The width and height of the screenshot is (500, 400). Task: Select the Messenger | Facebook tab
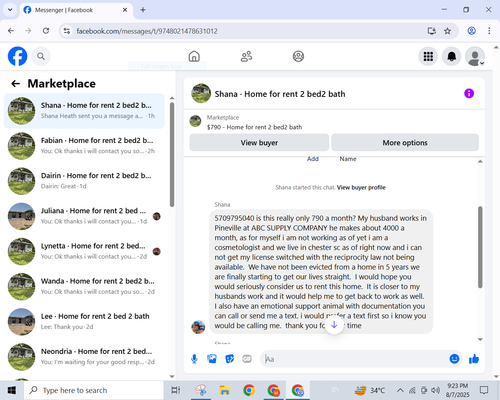[76, 10]
